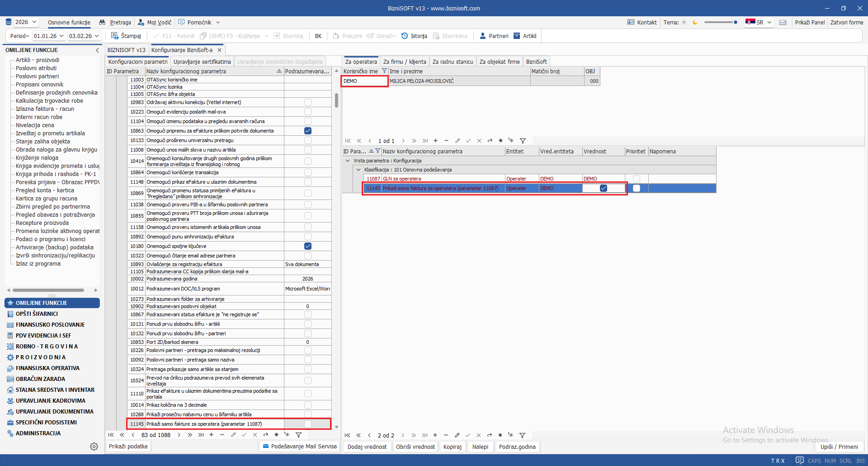868x466 pixels.
Task: Switch to dark theme moon icon
Action: click(x=695, y=22)
